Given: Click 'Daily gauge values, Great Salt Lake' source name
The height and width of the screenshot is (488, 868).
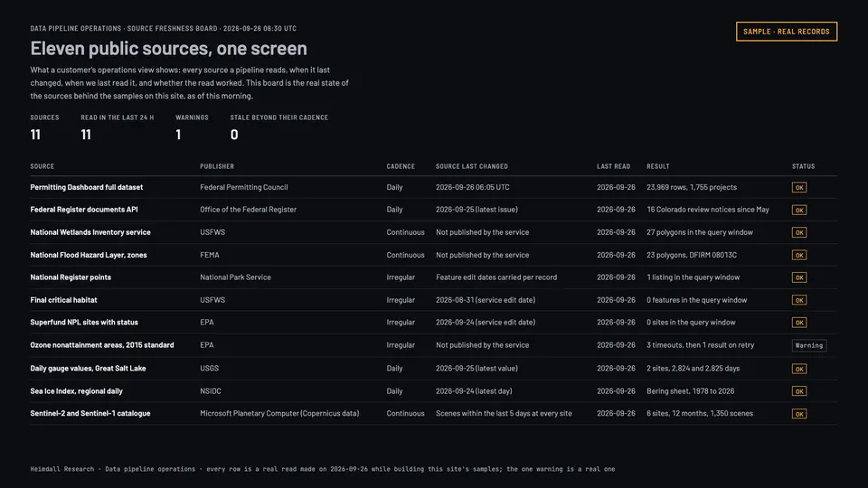Looking at the screenshot, I should coord(88,368).
